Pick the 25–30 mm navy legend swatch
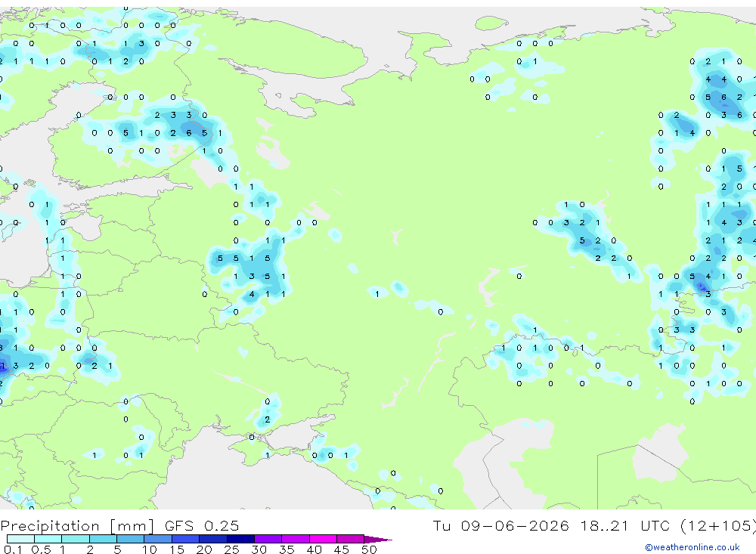This screenshot has width=756, height=554. [x=240, y=539]
